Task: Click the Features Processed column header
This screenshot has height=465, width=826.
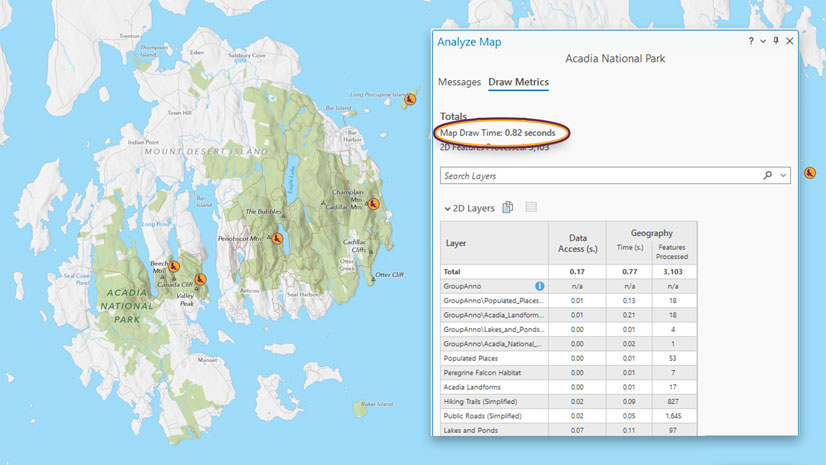Action: [672, 252]
